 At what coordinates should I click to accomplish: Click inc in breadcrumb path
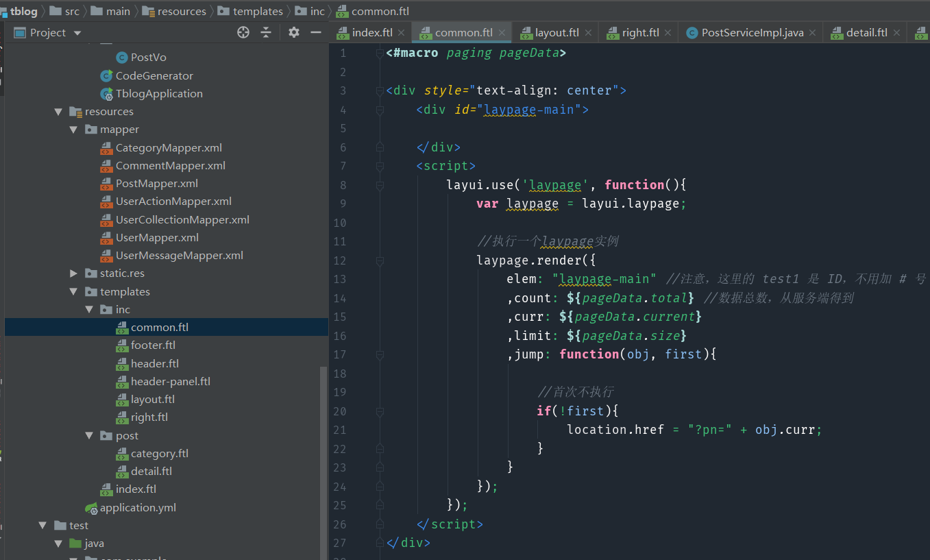(317, 11)
